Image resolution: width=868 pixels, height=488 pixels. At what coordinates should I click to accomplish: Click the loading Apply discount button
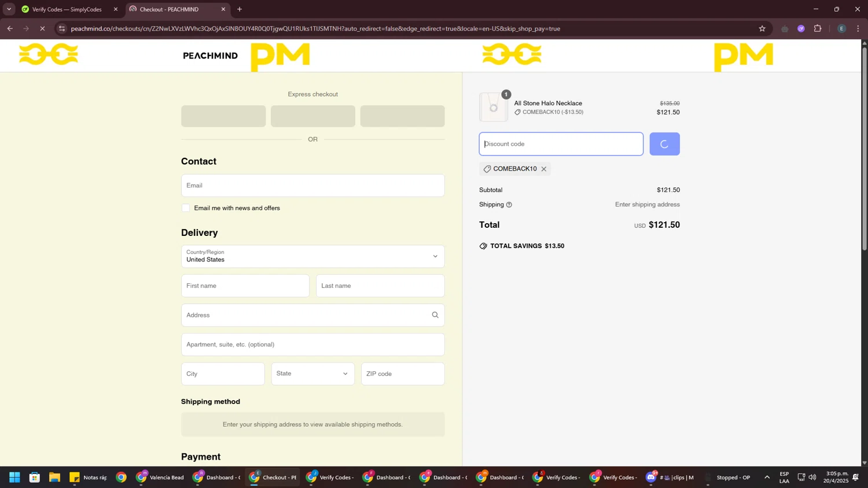click(x=664, y=144)
